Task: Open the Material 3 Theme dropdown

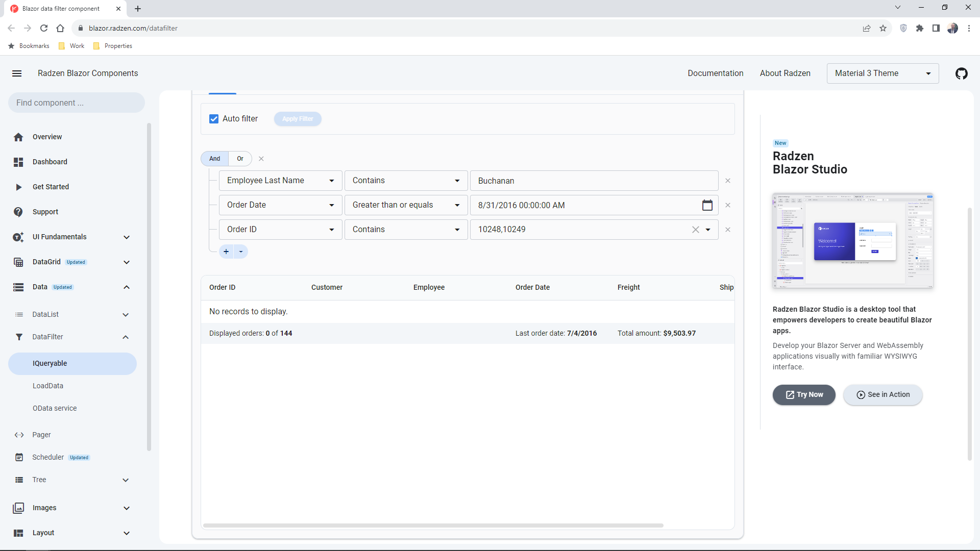Action: (x=883, y=73)
